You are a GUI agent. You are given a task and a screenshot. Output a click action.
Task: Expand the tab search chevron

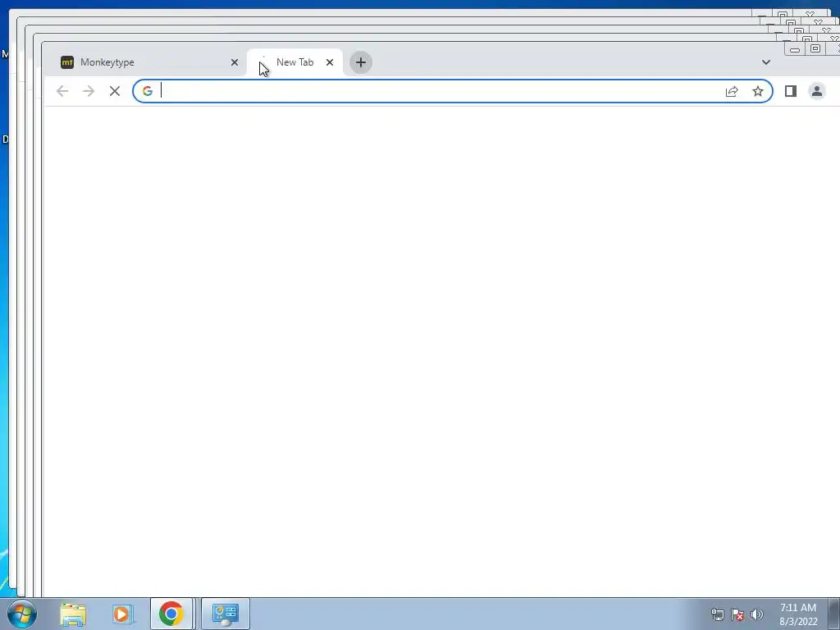click(765, 62)
